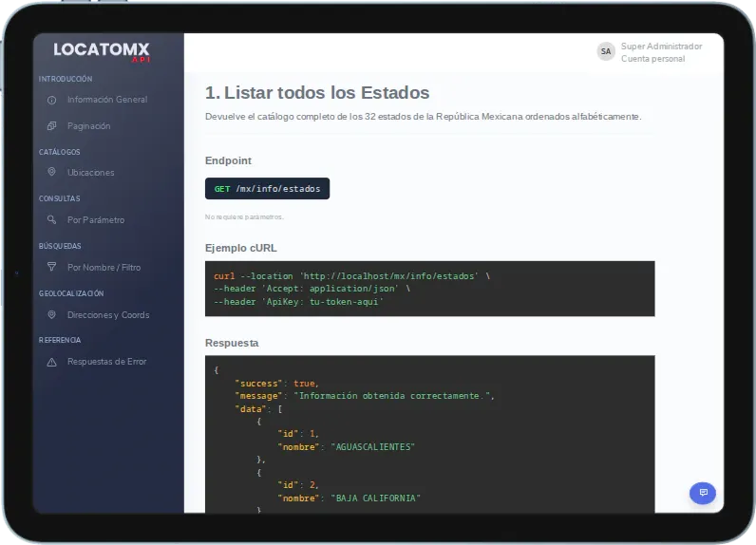
Task: Click the REFERENCIA section label
Action: click(60, 340)
